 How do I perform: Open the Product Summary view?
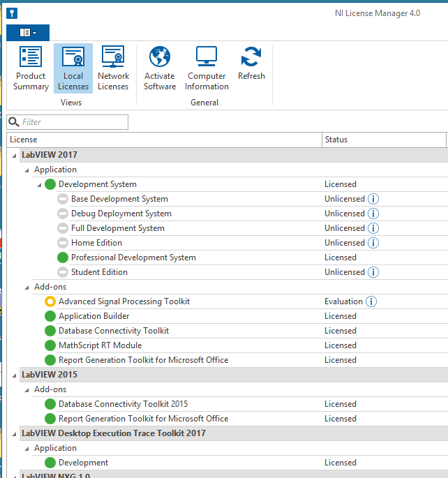31,68
